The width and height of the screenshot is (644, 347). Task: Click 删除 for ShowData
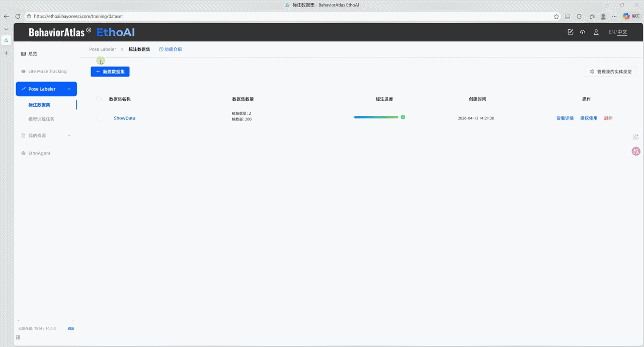click(608, 118)
